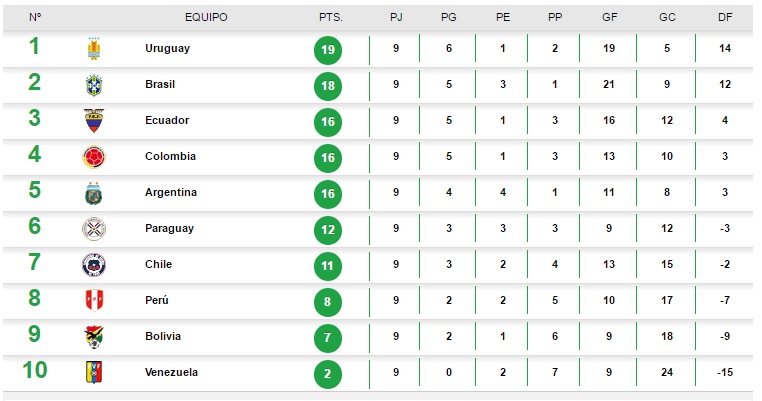The image size is (762, 401).
Task: Click the GF column header
Action: pyautogui.click(x=610, y=17)
